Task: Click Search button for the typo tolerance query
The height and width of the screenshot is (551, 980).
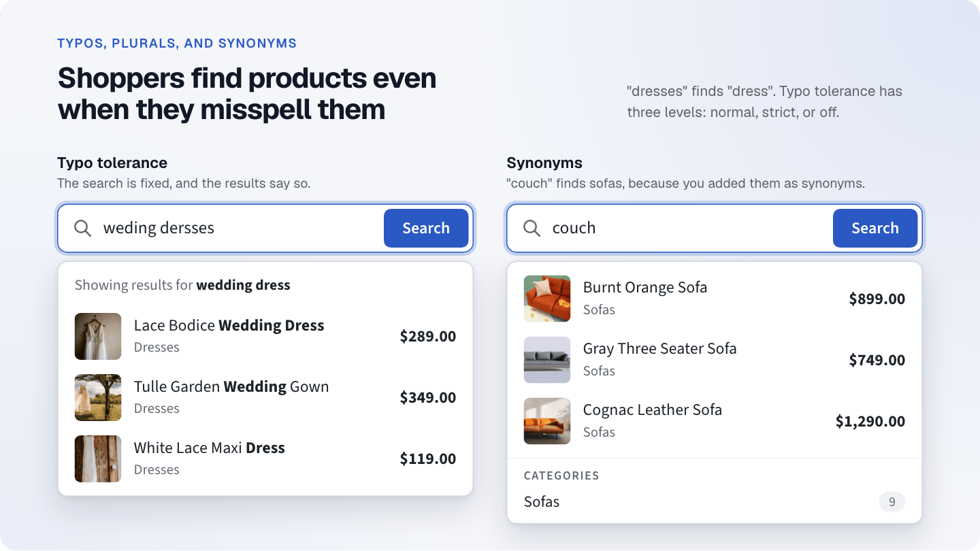Action: click(426, 228)
